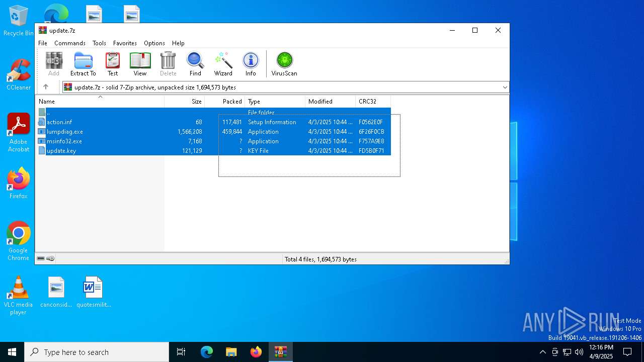644x362 pixels.
Task: Sort by the Name column header
Action: coord(100,101)
